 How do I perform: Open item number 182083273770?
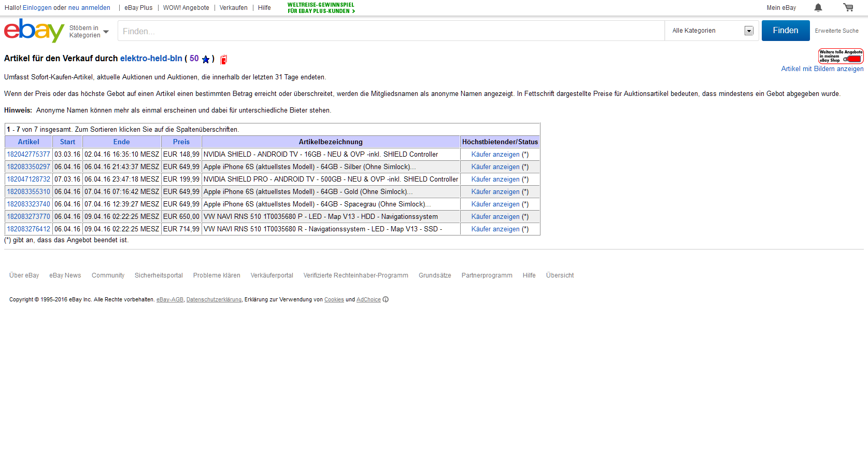click(x=29, y=216)
